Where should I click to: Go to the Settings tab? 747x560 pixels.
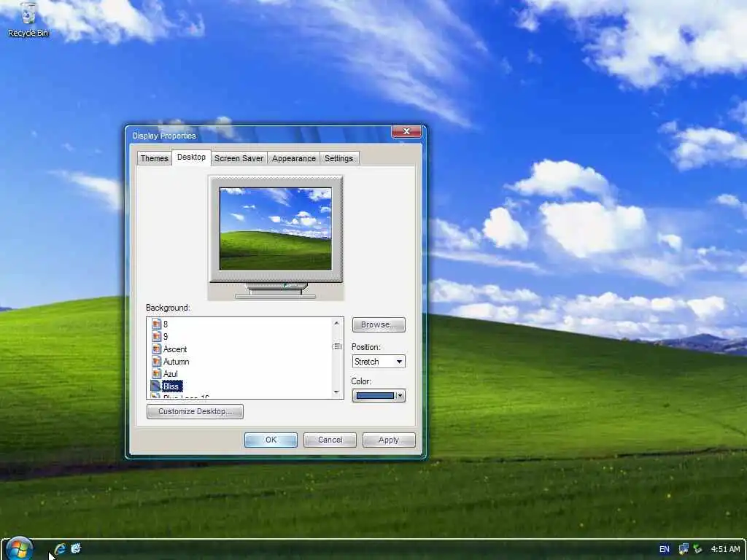(338, 158)
